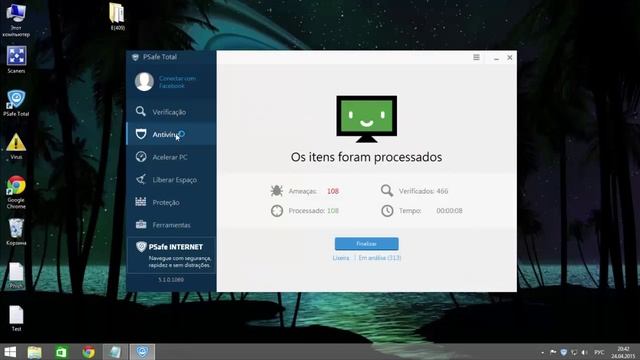Click the user avatar picture
The image size is (640, 360).
click(x=144, y=82)
